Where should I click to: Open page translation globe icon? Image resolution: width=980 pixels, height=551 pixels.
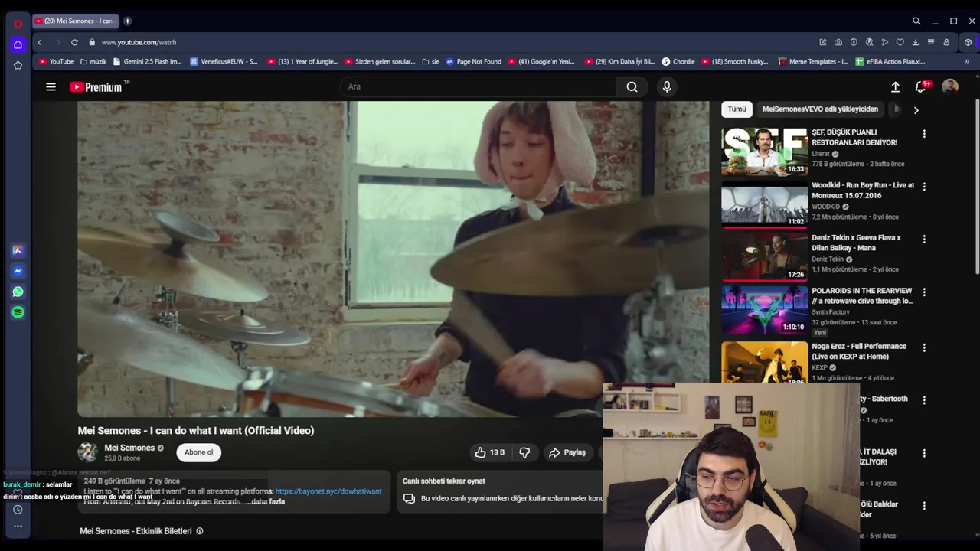[869, 42]
